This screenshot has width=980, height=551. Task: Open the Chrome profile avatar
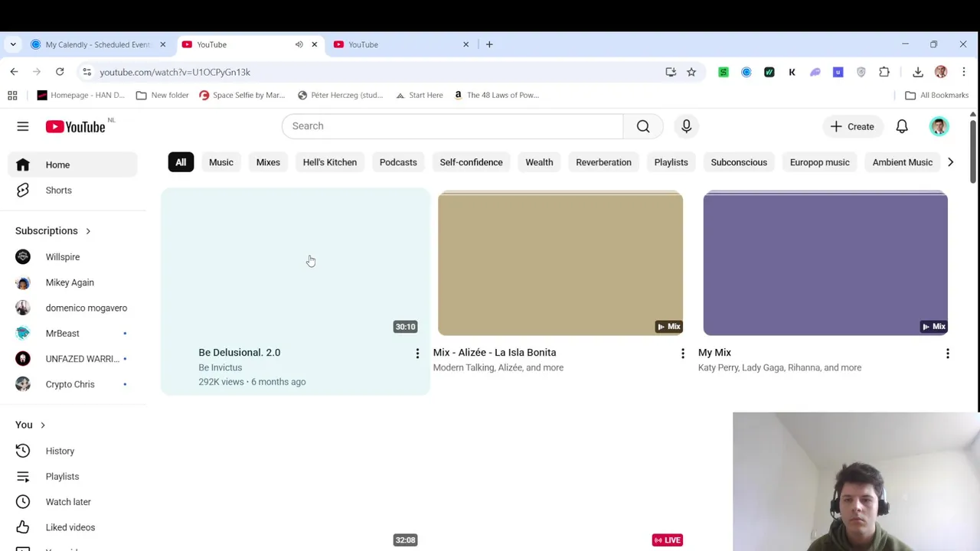[x=941, y=72]
